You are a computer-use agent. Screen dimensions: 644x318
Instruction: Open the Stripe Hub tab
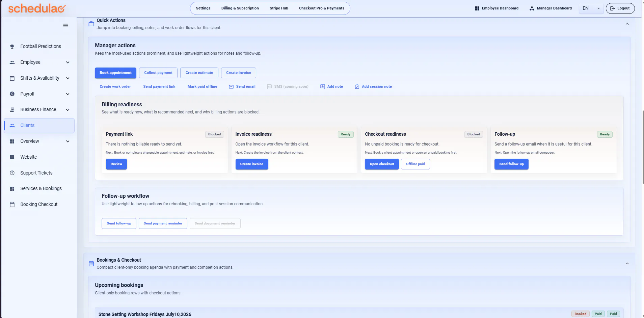[279, 8]
